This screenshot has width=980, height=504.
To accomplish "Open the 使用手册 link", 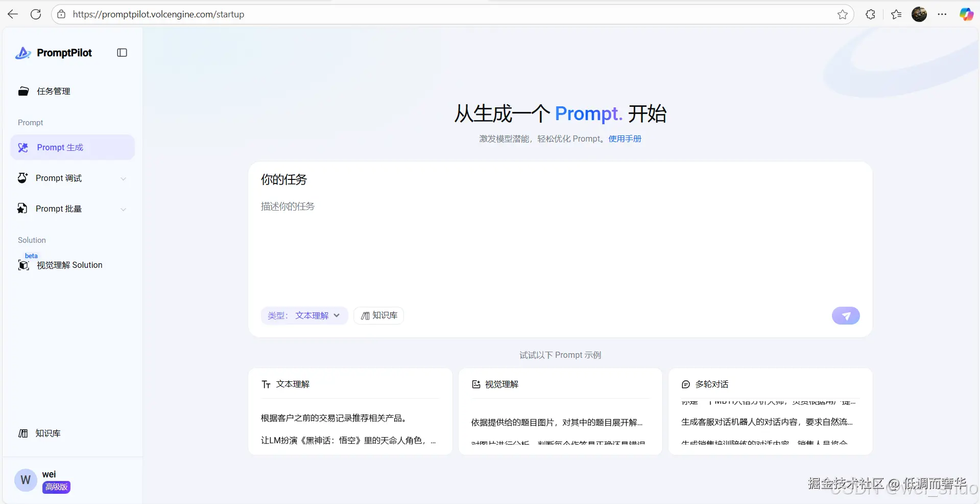I will pos(625,139).
